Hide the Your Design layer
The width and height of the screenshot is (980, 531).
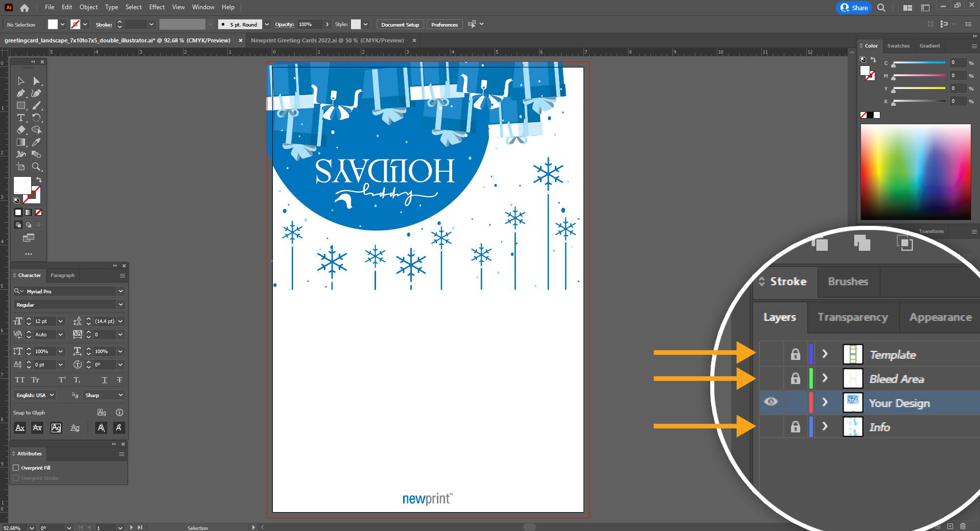[771, 402]
